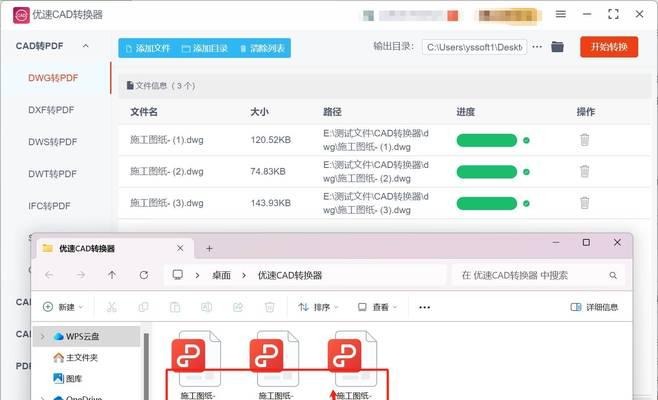Click the 文件名 column header
The width and height of the screenshot is (658, 400).
click(x=144, y=112)
